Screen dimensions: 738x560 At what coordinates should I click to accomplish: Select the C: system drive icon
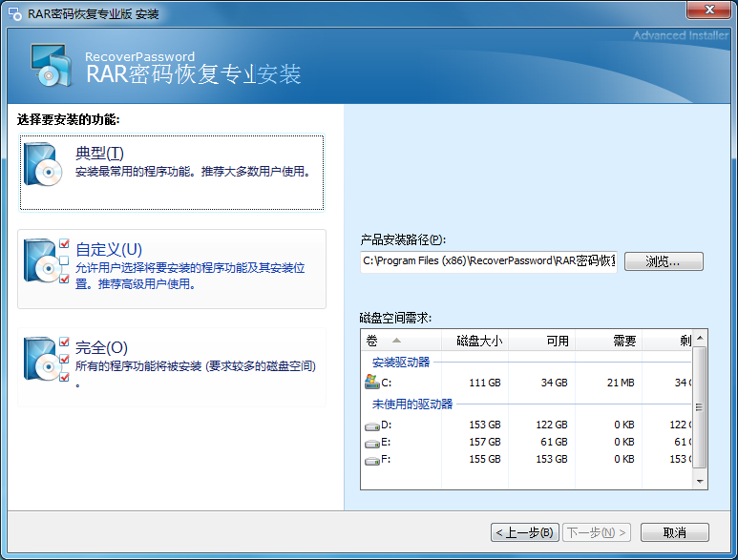click(371, 383)
